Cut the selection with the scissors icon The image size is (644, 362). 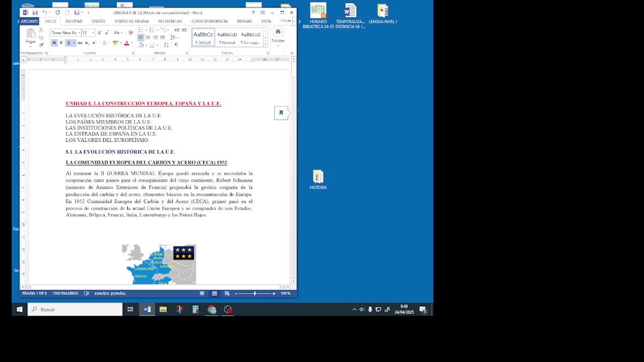tap(41, 30)
